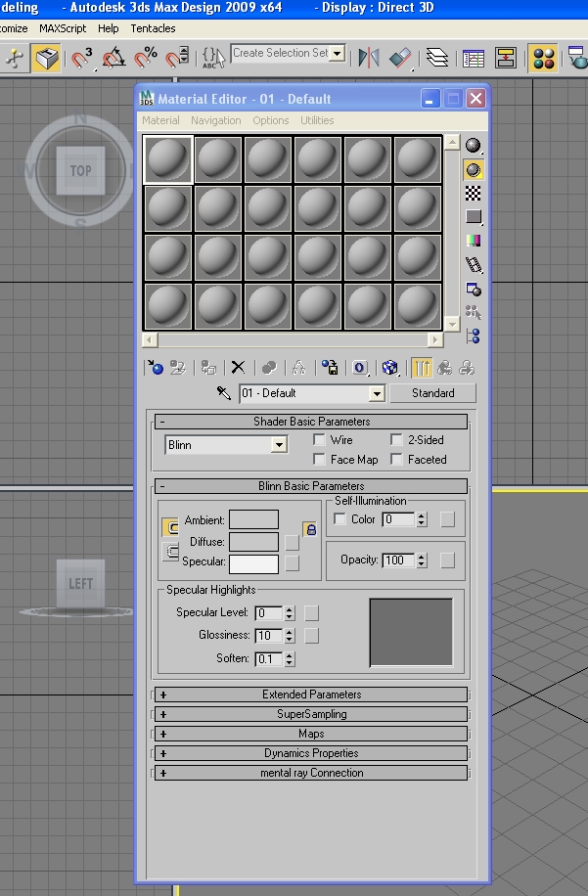Click map button next to Specular Level
The height and width of the screenshot is (896, 588).
point(311,613)
